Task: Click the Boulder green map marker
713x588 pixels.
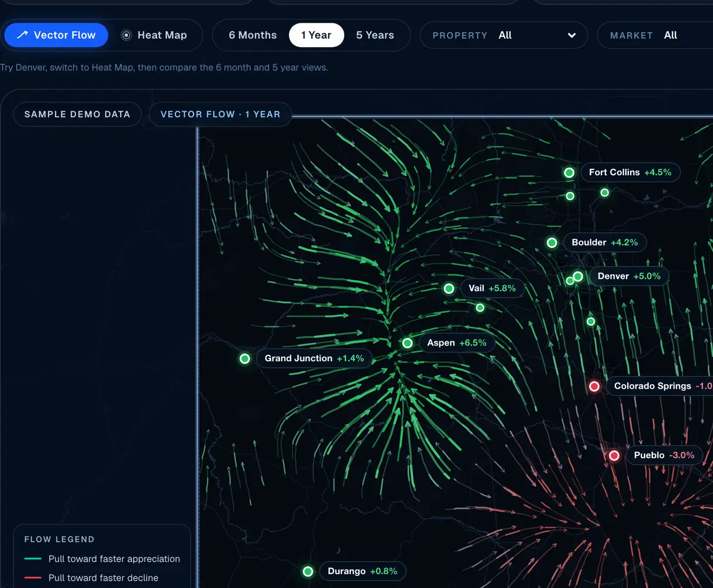Action: pyautogui.click(x=552, y=243)
